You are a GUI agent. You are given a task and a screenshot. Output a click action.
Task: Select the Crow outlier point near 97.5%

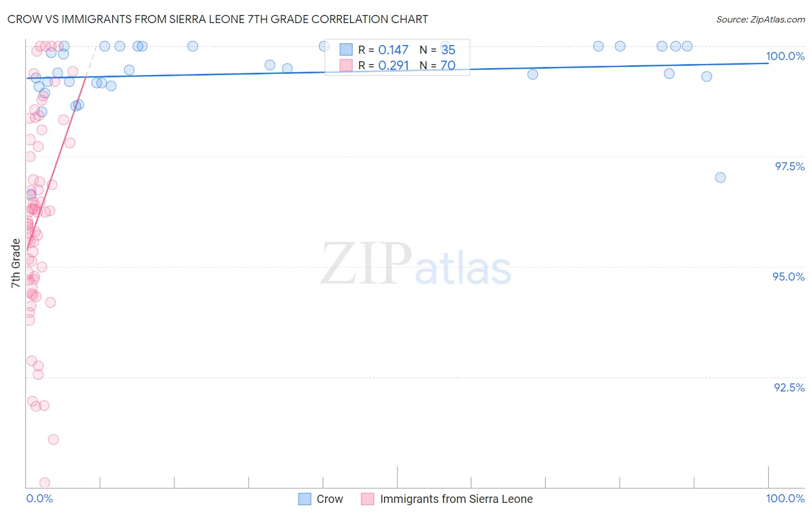720,177
